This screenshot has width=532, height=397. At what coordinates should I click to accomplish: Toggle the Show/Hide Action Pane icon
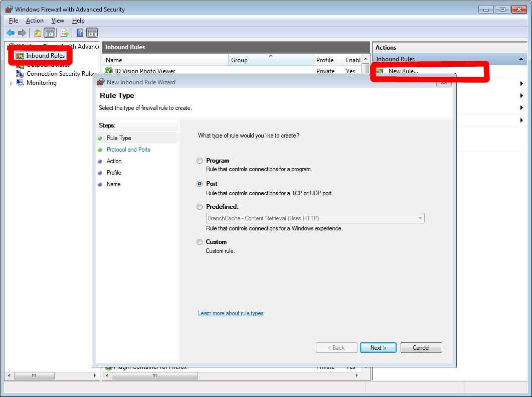coord(92,33)
